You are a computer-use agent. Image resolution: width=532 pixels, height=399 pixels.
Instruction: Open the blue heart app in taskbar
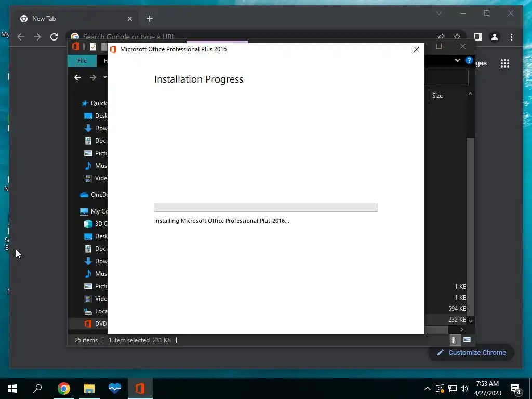click(115, 389)
